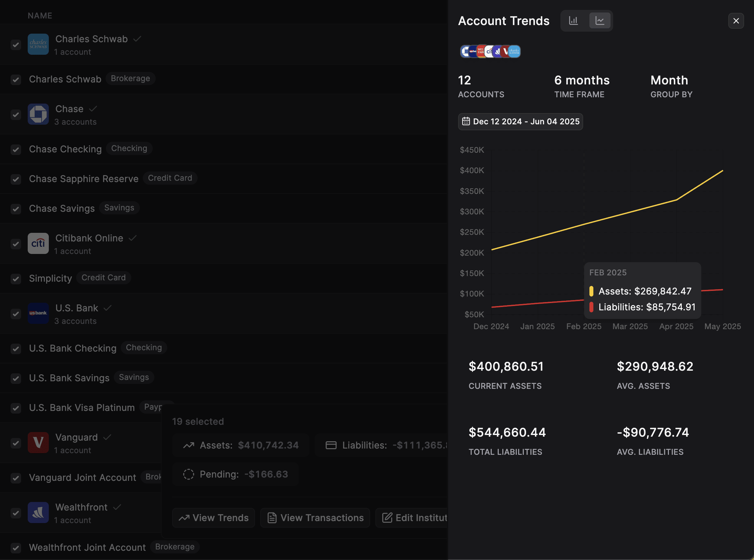Uncheck the U.S. Bank institution checkbox
Viewport: 754px width, 560px height.
16,314
